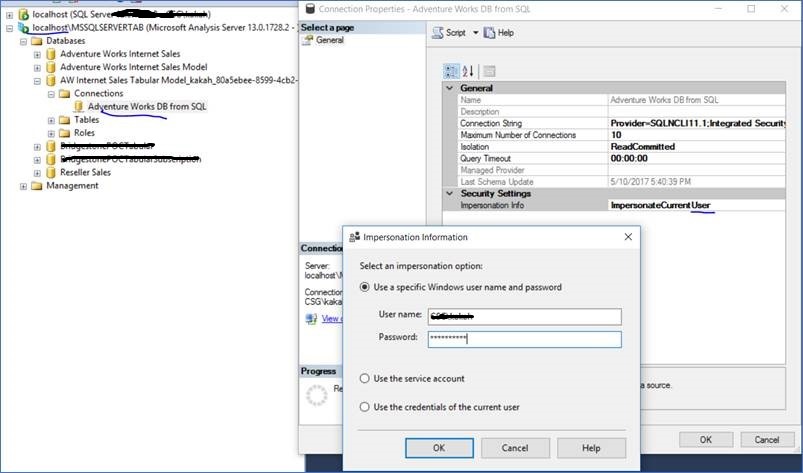Click Cancel in Connection Properties window
The height and width of the screenshot is (473, 803).
click(x=767, y=440)
